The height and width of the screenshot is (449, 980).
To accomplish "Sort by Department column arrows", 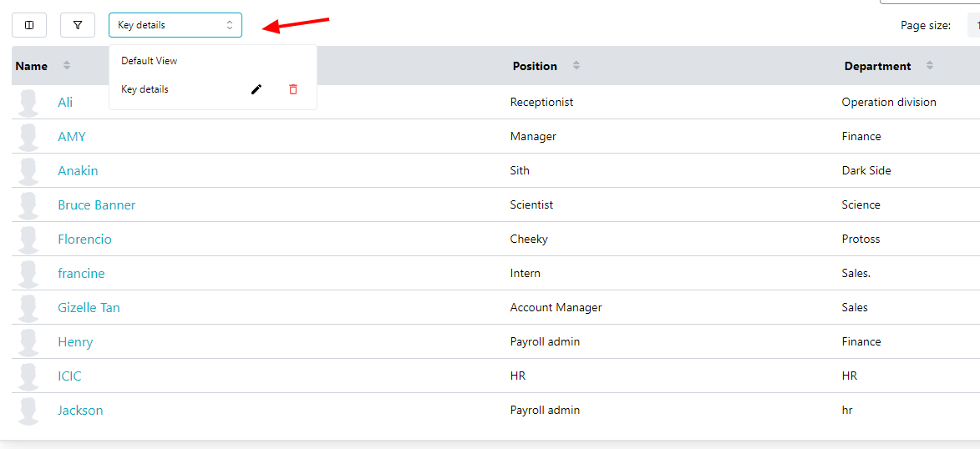I will 930,66.
